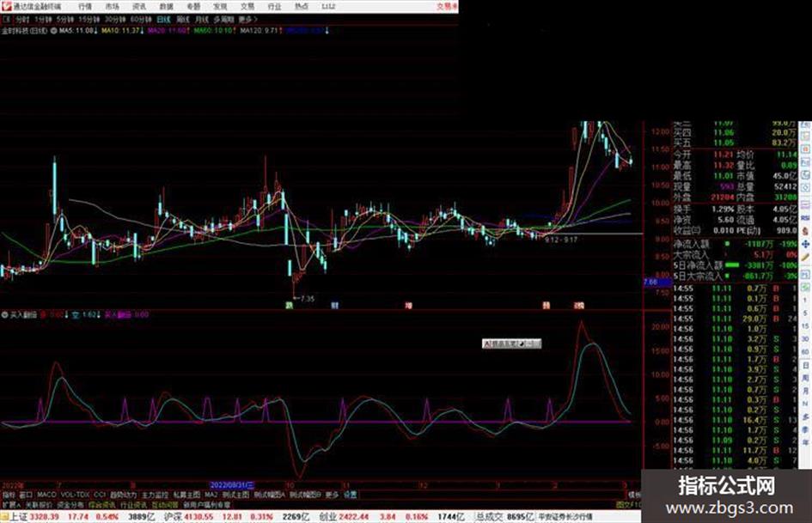Switch to 1分钟 chart period
Viewport: 812px width, 523px height.
(43, 19)
